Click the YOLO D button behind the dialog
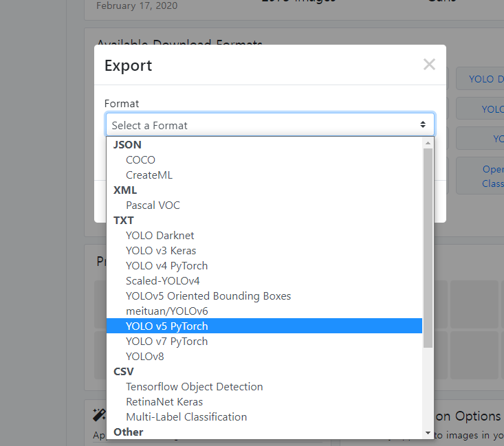The width and height of the screenshot is (504, 446). point(480,79)
